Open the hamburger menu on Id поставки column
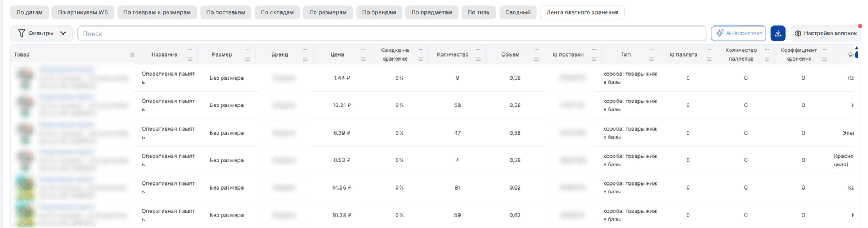 click(x=593, y=59)
